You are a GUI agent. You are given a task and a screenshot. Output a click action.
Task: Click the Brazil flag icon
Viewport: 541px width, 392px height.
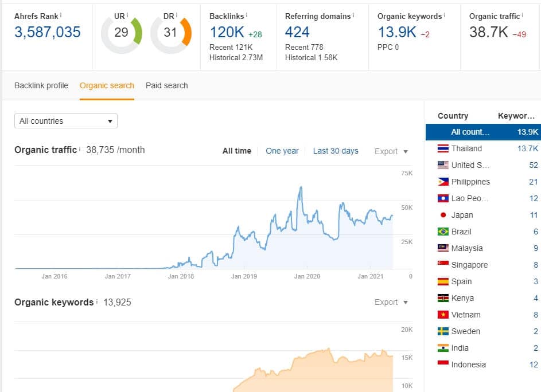pos(442,232)
